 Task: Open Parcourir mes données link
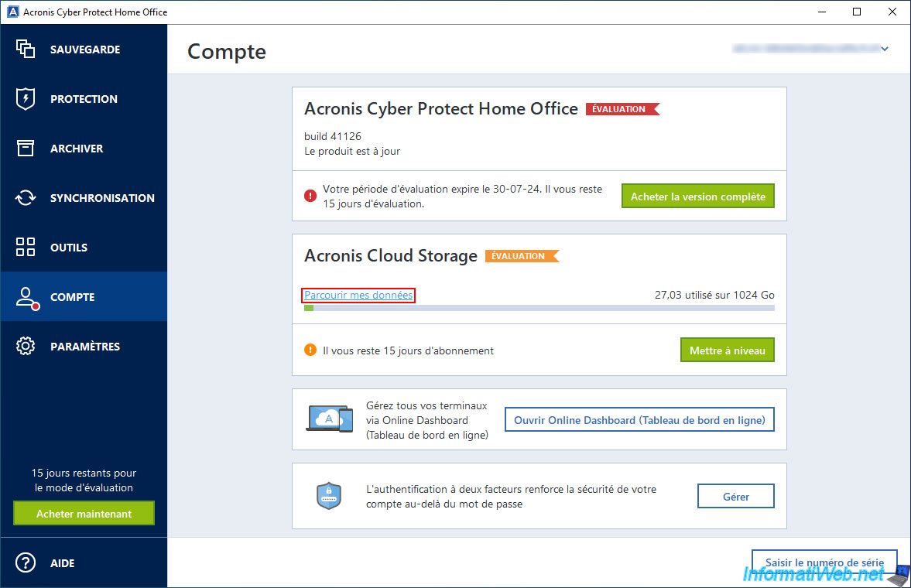pyautogui.click(x=358, y=296)
